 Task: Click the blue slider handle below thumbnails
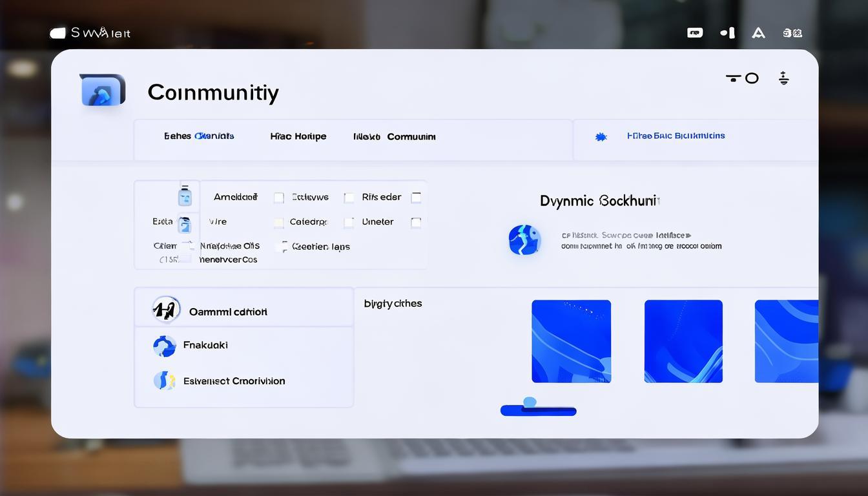click(x=530, y=403)
